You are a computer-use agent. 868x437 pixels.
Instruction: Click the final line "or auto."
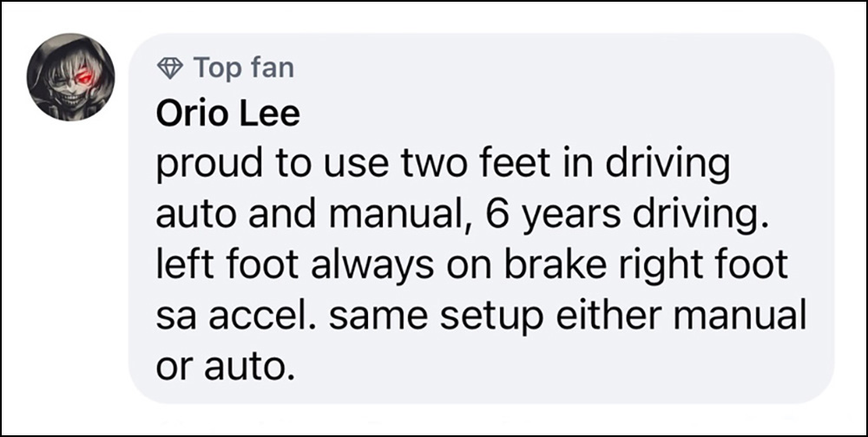pyautogui.click(x=224, y=367)
